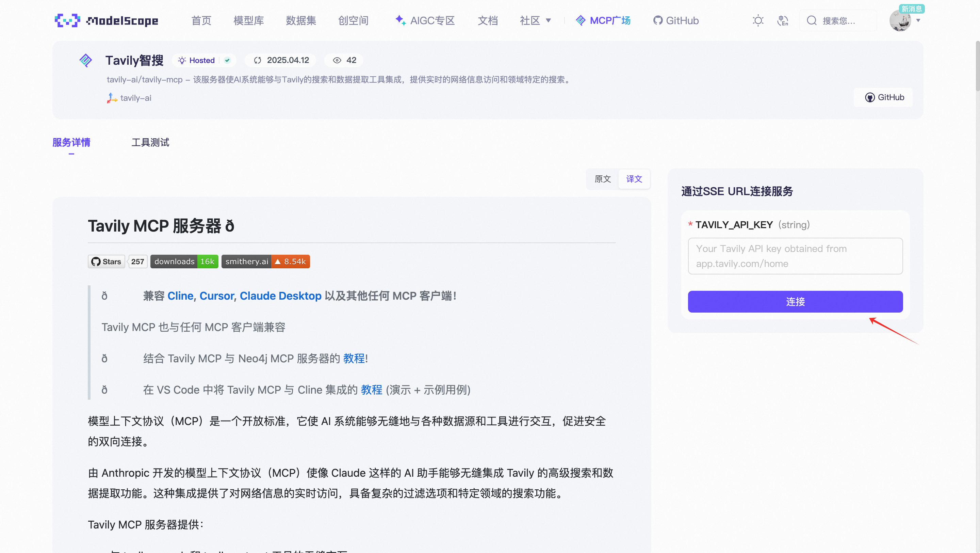Click the GitHub icon in navbar
This screenshot has width=980, height=553.
click(657, 20)
